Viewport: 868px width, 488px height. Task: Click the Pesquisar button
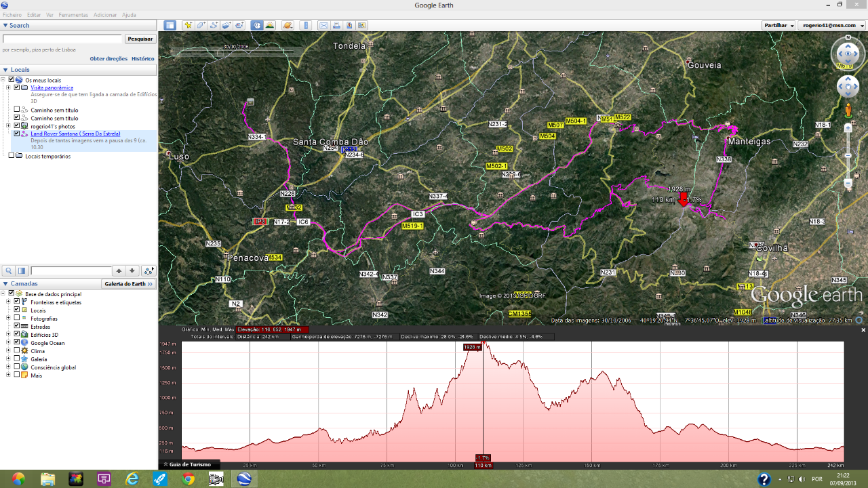pos(140,39)
